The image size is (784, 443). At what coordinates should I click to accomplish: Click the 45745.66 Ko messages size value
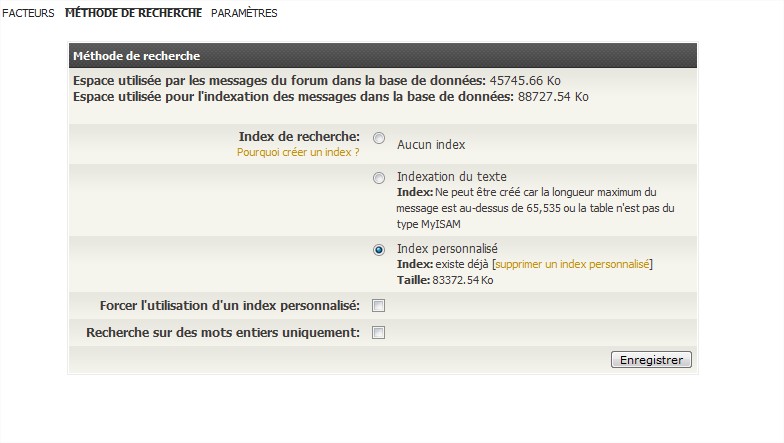pos(524,80)
